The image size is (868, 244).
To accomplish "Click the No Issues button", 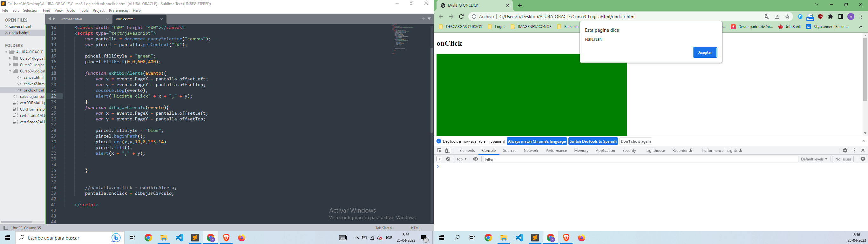I will pyautogui.click(x=844, y=159).
